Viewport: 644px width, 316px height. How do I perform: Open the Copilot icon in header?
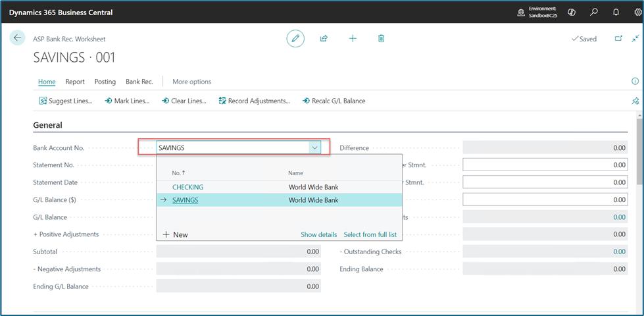tap(571, 12)
